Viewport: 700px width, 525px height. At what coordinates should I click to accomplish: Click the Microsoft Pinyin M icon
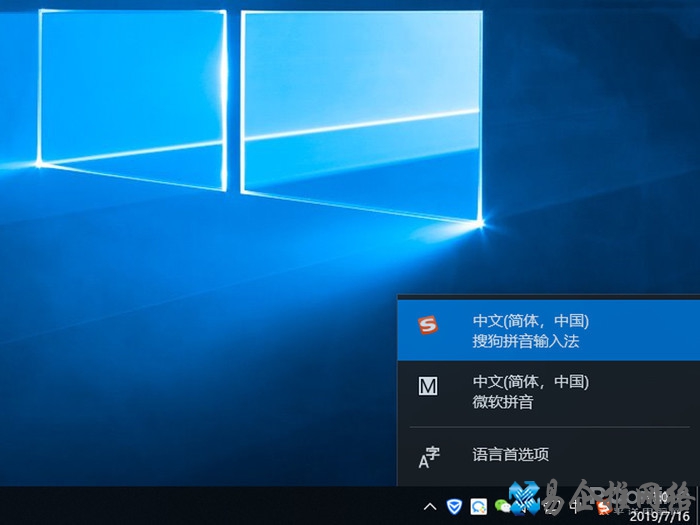tap(428, 385)
